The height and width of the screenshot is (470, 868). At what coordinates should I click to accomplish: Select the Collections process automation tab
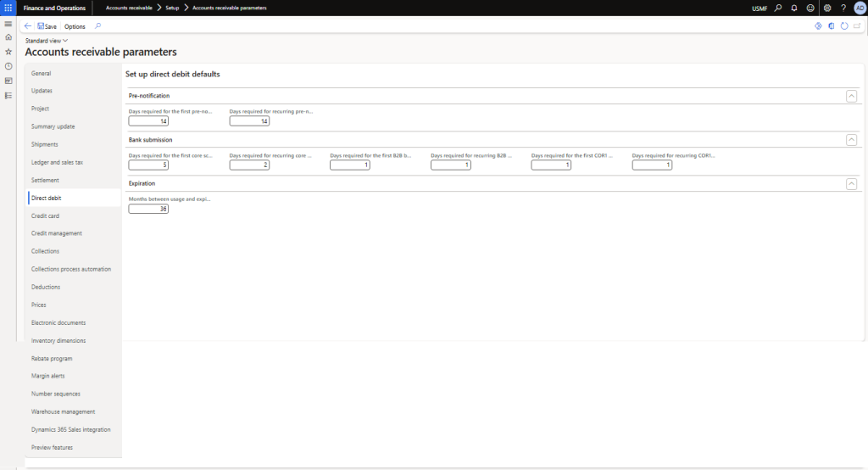pyautogui.click(x=71, y=269)
